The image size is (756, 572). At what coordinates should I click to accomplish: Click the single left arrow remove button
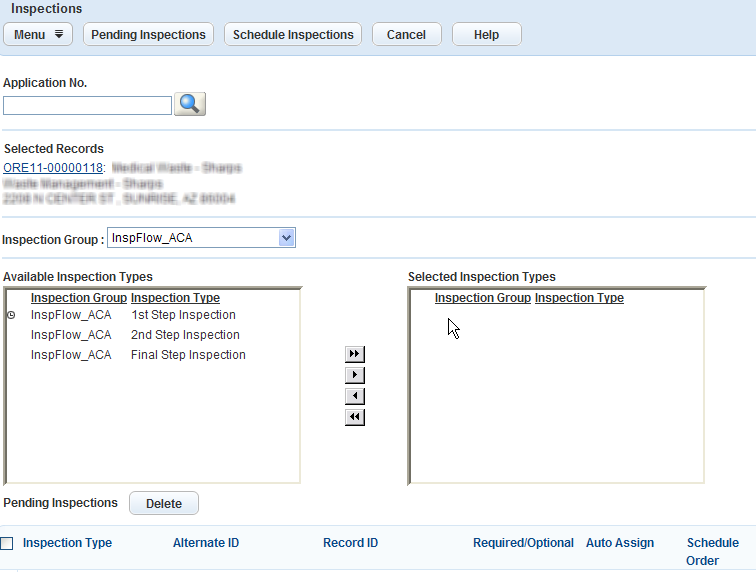tap(354, 396)
